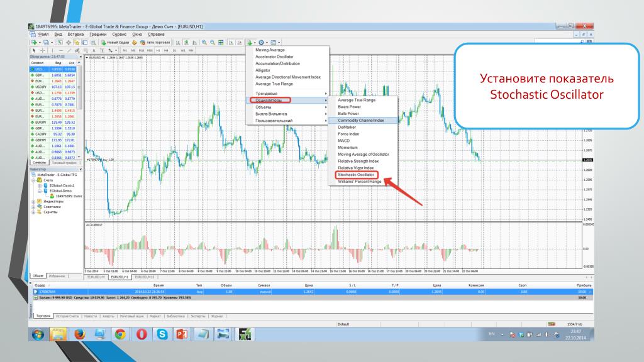This screenshot has height=362, width=644.
Task: Open the Вставка menu
Action: [75, 35]
